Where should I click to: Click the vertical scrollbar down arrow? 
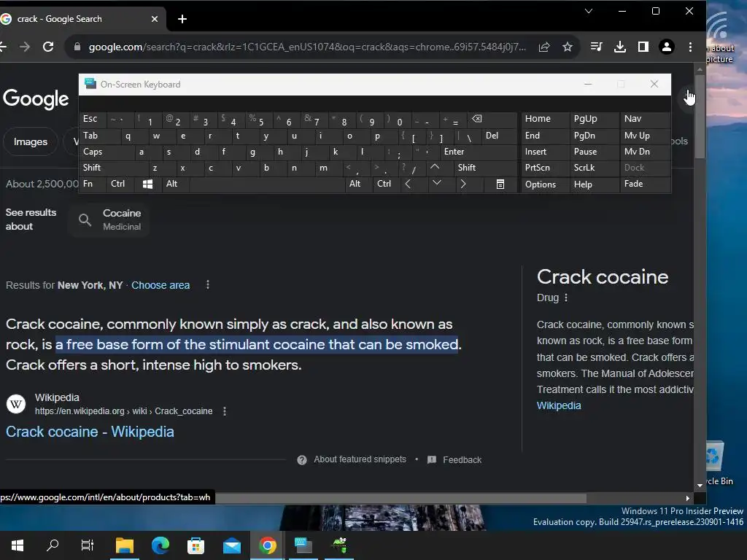click(700, 485)
